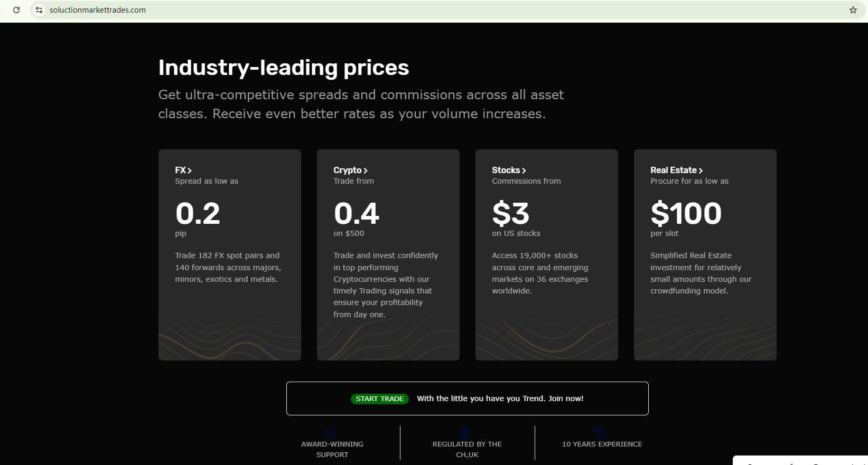Image resolution: width=868 pixels, height=465 pixels.
Task: Click the address bar URL text
Action: click(98, 10)
